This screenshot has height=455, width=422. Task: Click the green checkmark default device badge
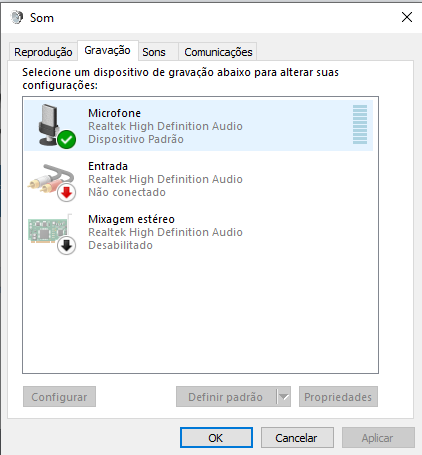[67, 139]
